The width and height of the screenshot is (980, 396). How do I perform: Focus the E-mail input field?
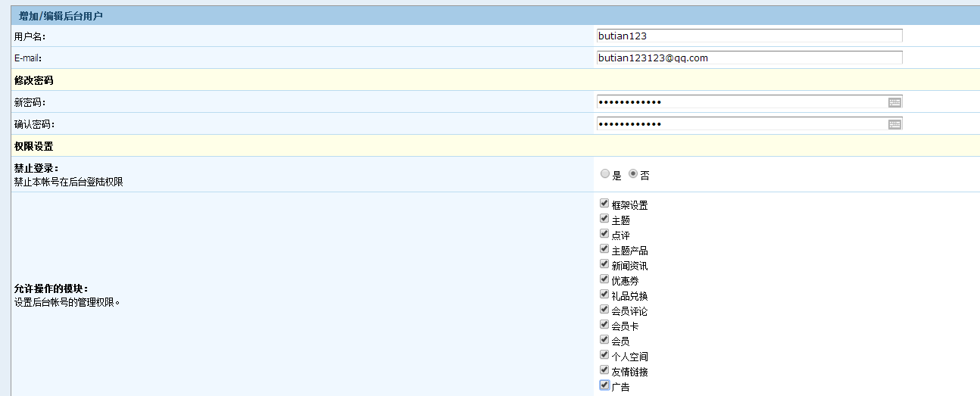[x=750, y=58]
